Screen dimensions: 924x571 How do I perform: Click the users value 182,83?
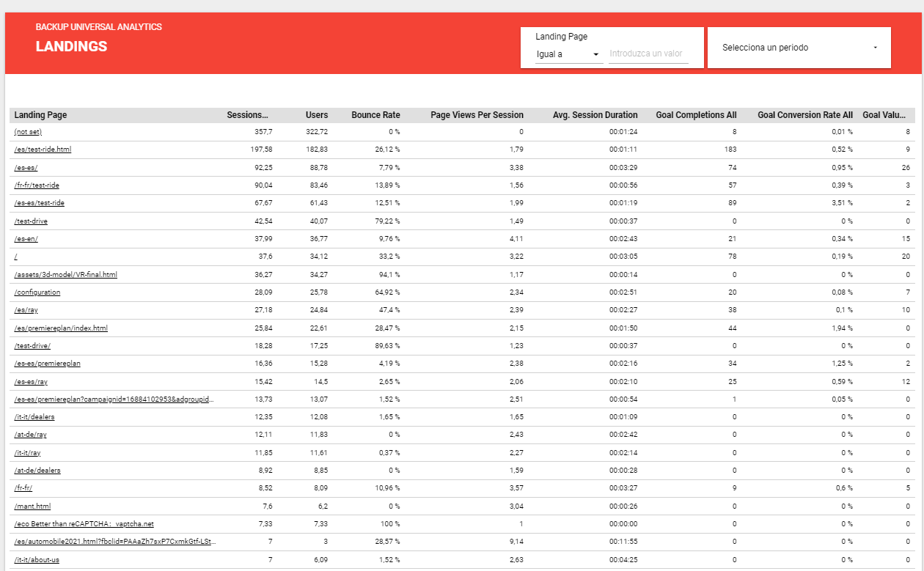tap(317, 150)
